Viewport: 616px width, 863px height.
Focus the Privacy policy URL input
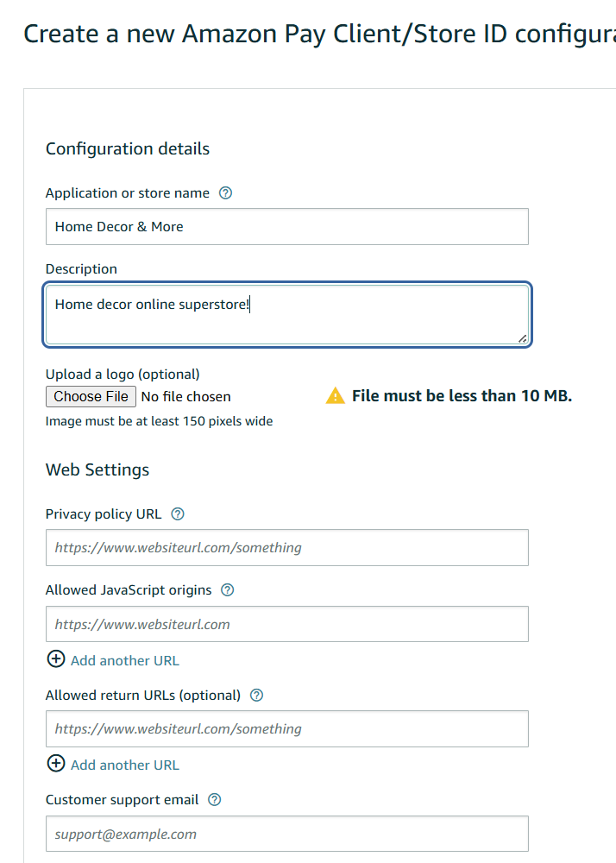pos(286,548)
